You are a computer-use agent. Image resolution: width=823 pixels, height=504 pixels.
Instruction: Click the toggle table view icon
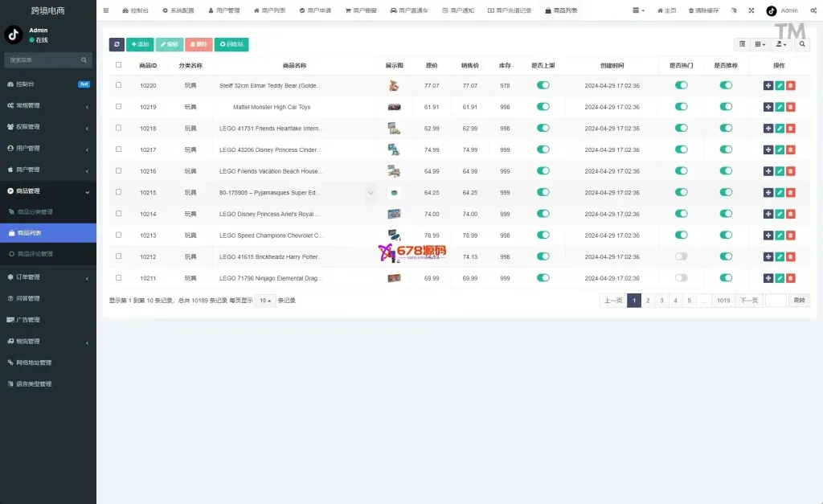(742, 45)
